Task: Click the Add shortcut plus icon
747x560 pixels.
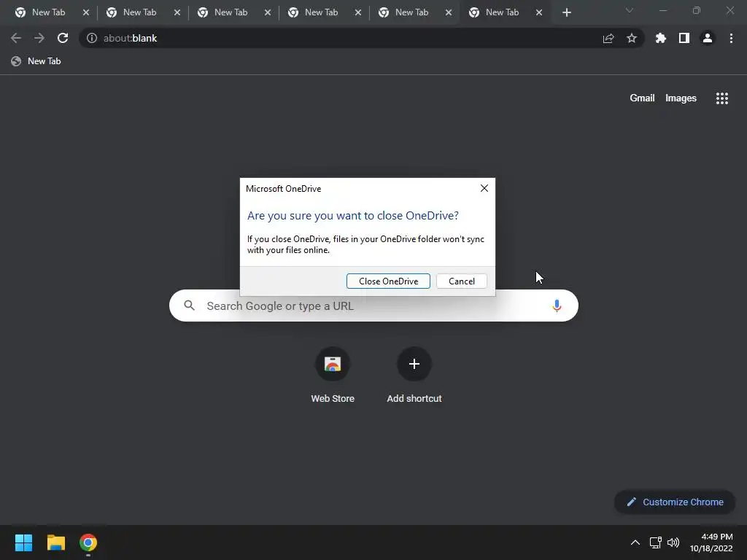Action: 414,365
